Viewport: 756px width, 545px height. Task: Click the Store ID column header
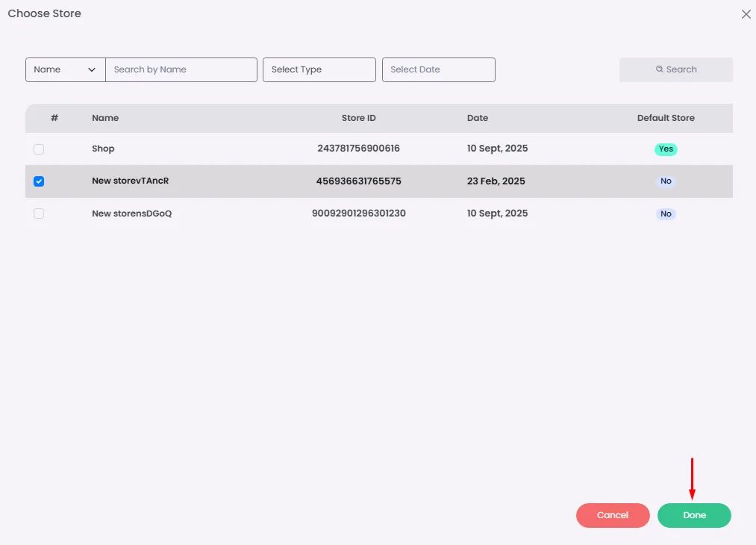click(358, 118)
